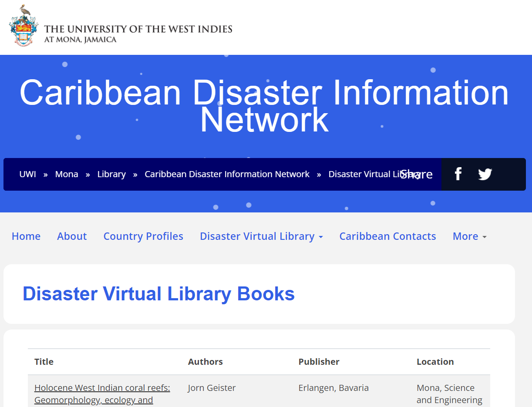Click Caribbean Disaster Information Network banner title
Viewport: 532px width, 407px height.
(x=264, y=106)
